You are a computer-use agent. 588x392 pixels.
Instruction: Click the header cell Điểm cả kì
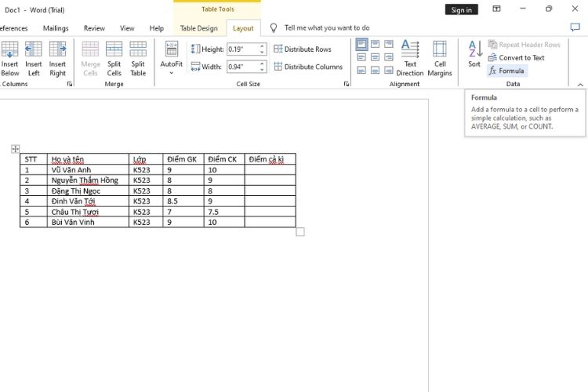[x=270, y=159]
